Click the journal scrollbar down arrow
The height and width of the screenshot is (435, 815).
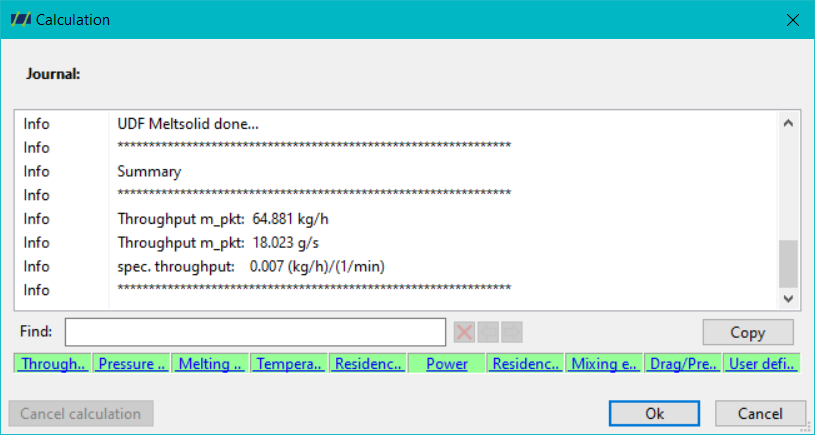(788, 299)
